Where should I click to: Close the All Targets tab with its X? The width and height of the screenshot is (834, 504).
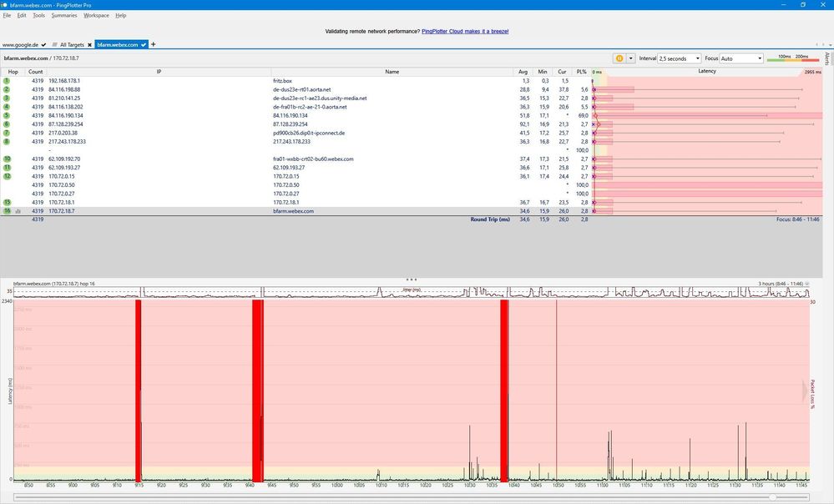click(x=90, y=45)
